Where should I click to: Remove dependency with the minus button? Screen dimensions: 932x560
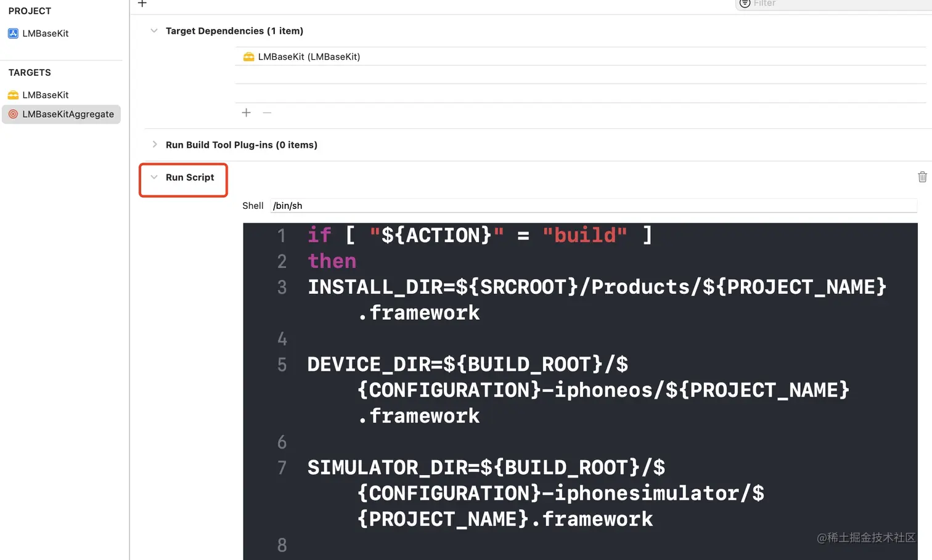click(267, 113)
